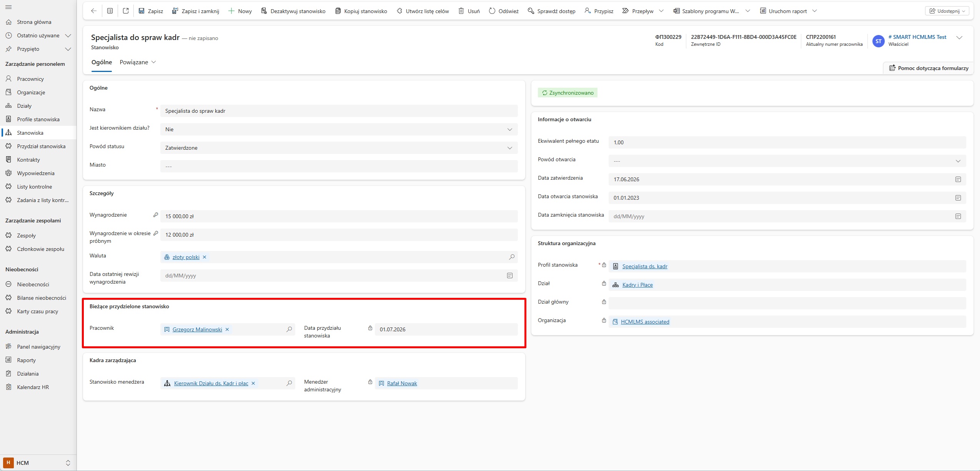Open Powód statusu dropdown

[339, 148]
